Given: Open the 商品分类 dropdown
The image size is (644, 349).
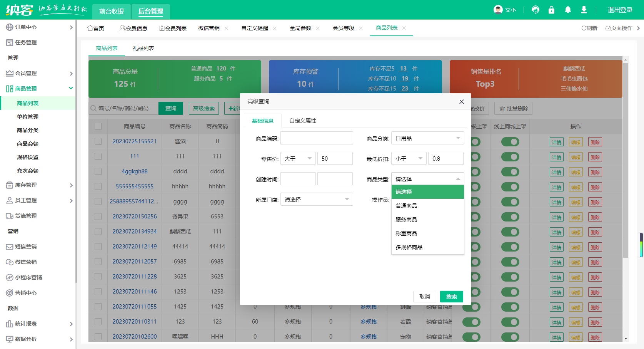Looking at the screenshot, I should click(x=427, y=138).
